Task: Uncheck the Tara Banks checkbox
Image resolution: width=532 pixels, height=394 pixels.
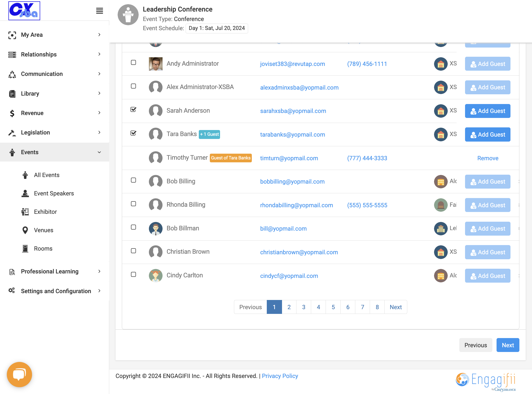Action: (x=133, y=133)
